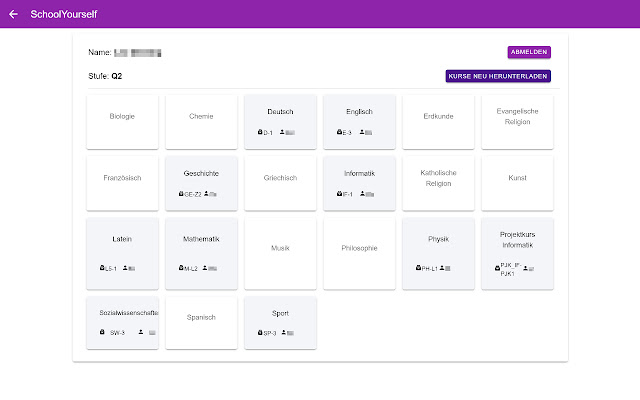Click the course icon next to PH-L1
This screenshot has width=640, height=400.
418,268
